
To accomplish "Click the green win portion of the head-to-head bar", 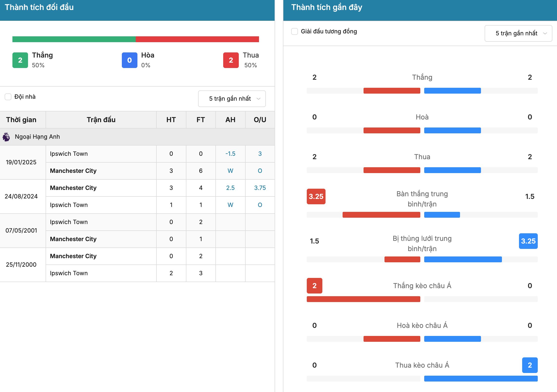I will pyautogui.click(x=74, y=39).
